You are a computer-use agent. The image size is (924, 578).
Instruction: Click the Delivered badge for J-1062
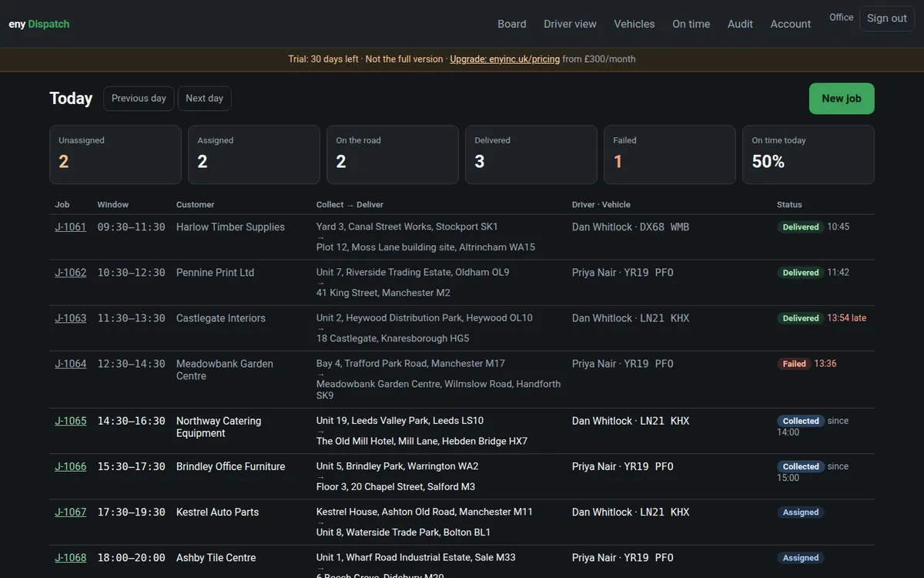pyautogui.click(x=801, y=273)
